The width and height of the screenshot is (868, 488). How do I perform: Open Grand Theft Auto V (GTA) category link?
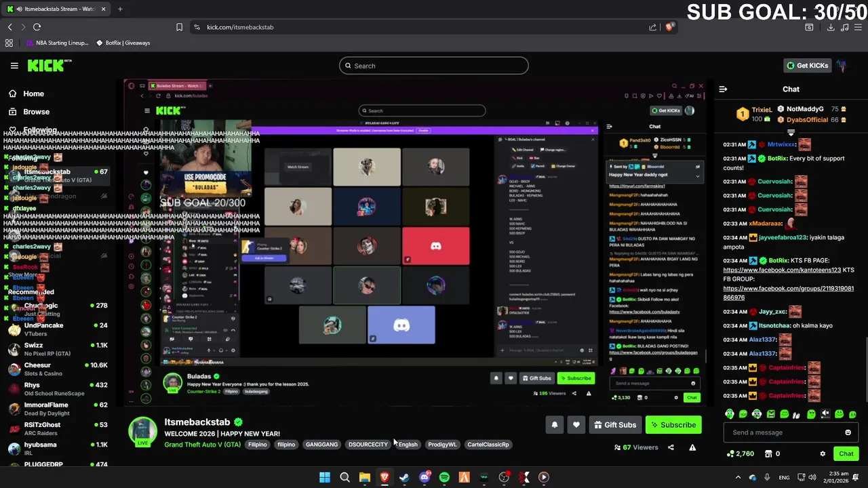[x=202, y=445]
